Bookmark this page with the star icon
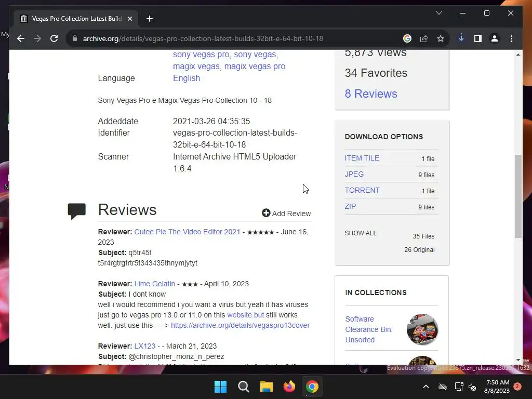The width and height of the screenshot is (532, 399). coord(441,38)
